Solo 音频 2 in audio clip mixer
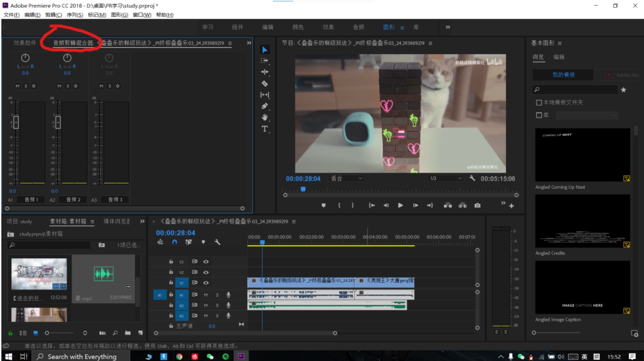The height and width of the screenshot is (361, 644). pos(68,86)
